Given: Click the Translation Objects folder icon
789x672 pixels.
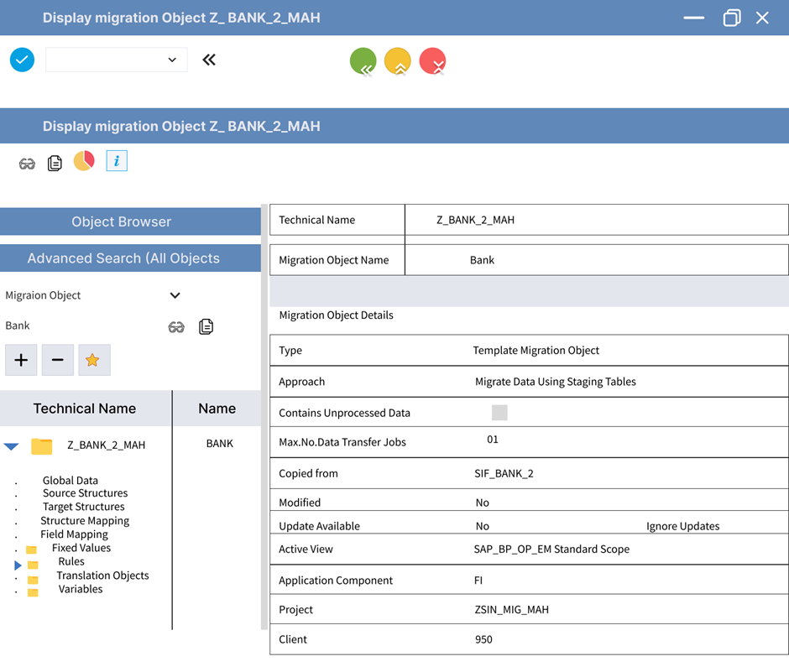Looking at the screenshot, I should (x=33, y=580).
